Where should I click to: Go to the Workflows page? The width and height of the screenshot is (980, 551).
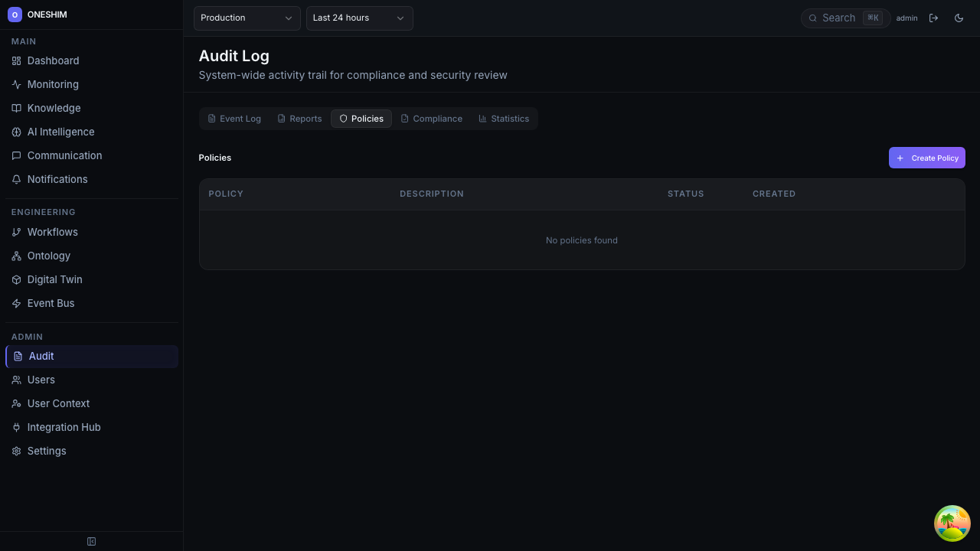point(52,232)
